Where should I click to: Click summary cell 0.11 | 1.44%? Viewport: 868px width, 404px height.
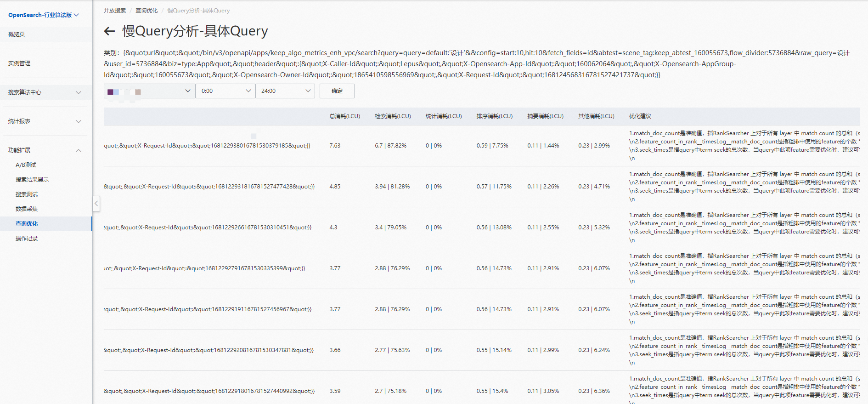click(x=543, y=146)
